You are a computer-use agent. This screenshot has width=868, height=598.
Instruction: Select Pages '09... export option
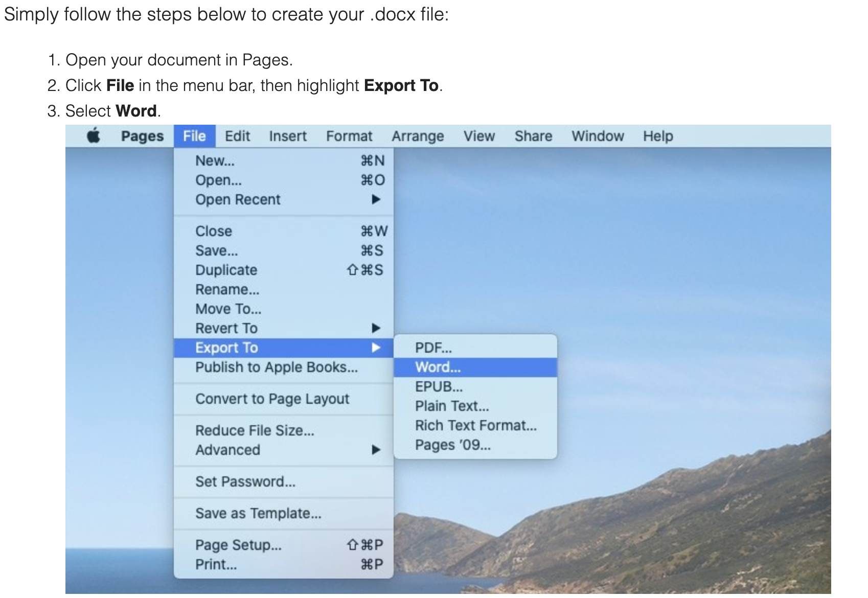[475, 445]
